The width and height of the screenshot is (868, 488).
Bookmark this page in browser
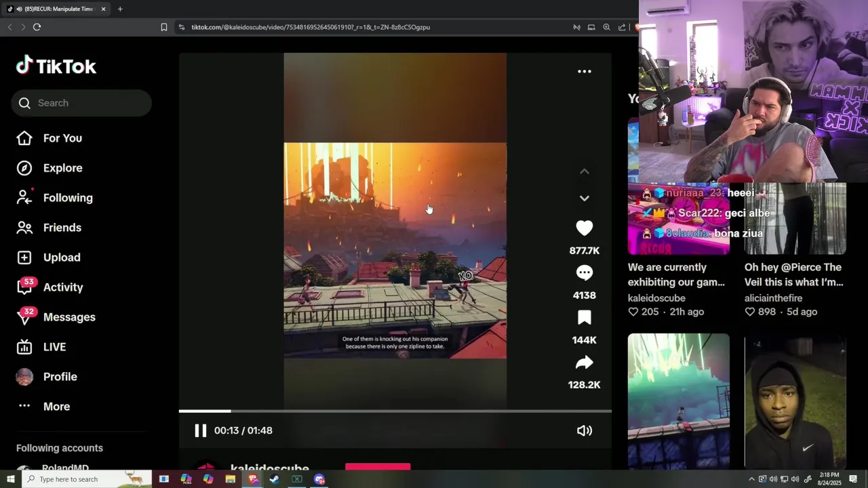[x=163, y=27]
